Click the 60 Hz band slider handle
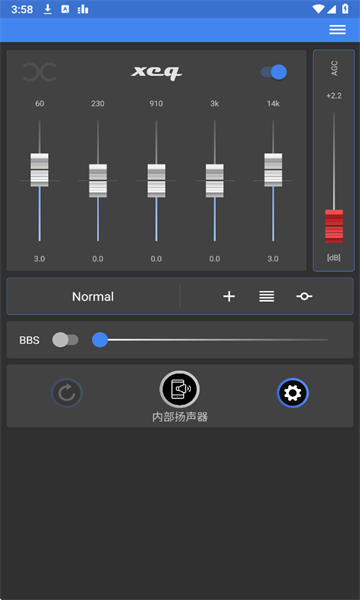 pyautogui.click(x=39, y=170)
